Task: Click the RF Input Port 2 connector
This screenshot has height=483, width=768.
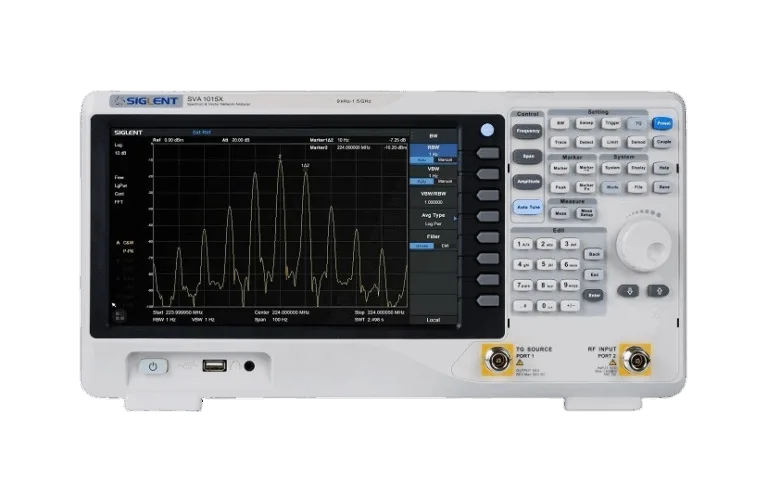Action: (x=632, y=358)
